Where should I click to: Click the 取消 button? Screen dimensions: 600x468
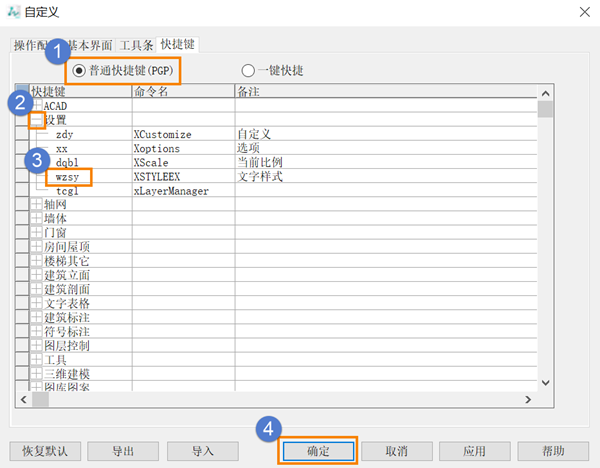click(397, 451)
